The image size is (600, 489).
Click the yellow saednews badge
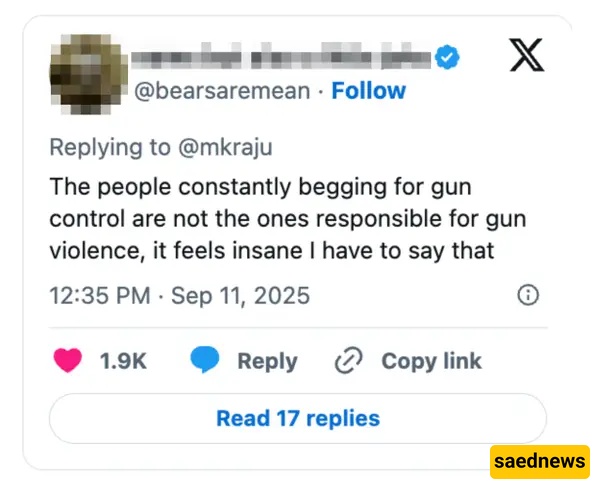pos(540,461)
